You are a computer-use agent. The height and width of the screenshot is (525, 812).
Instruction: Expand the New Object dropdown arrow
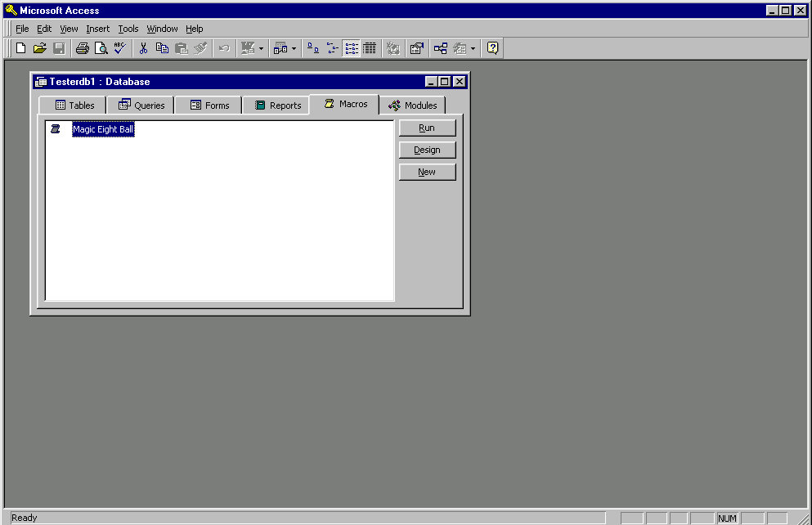click(x=473, y=49)
